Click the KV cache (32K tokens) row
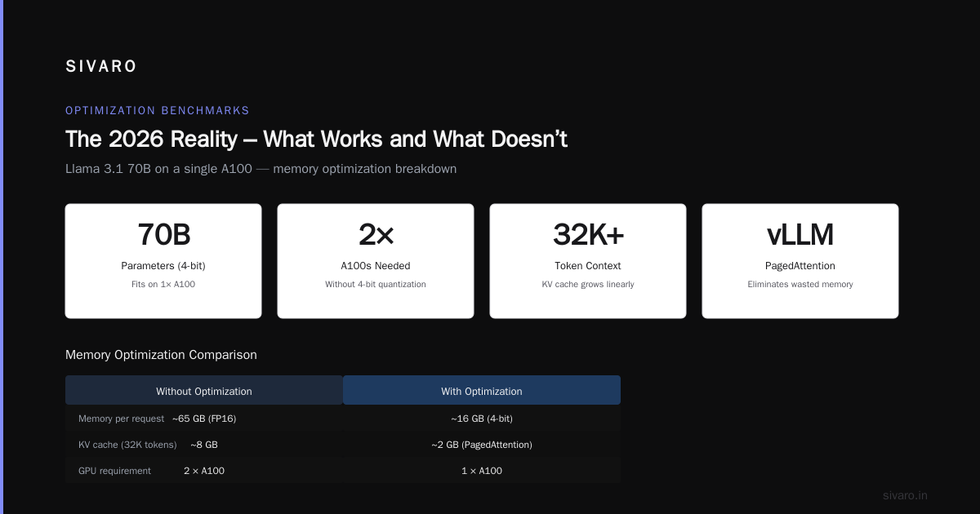The width and height of the screenshot is (980, 514). 343,445
